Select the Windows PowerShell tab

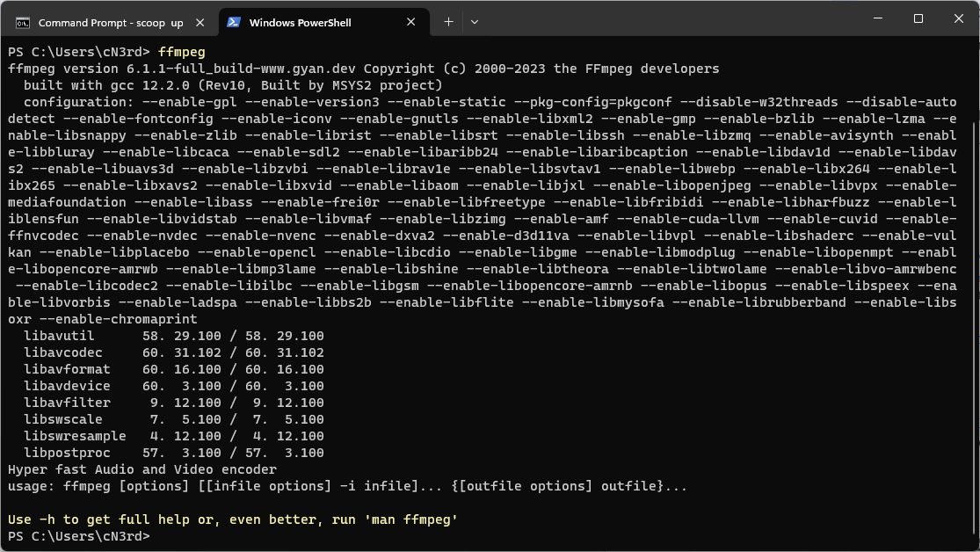323,23
